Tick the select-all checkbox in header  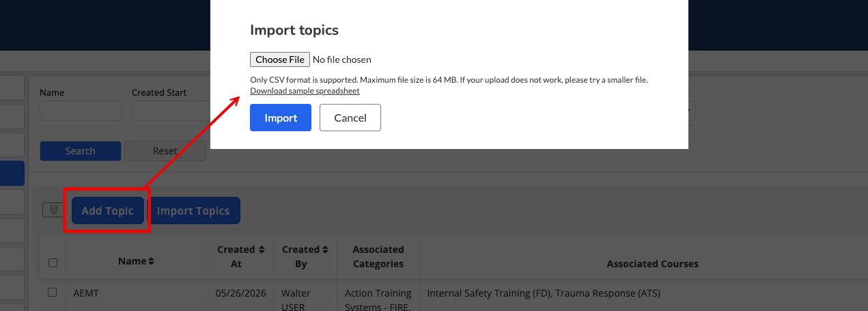[53, 262]
